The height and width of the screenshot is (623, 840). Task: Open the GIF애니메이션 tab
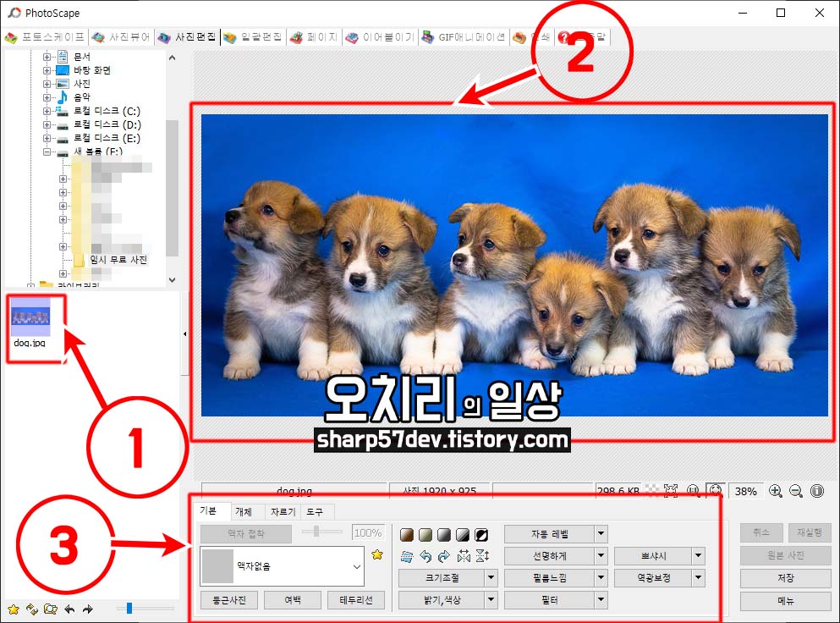click(x=464, y=37)
